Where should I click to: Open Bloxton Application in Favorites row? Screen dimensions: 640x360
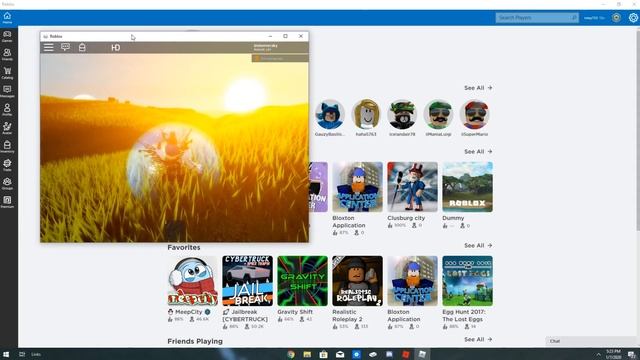pyautogui.click(x=412, y=281)
